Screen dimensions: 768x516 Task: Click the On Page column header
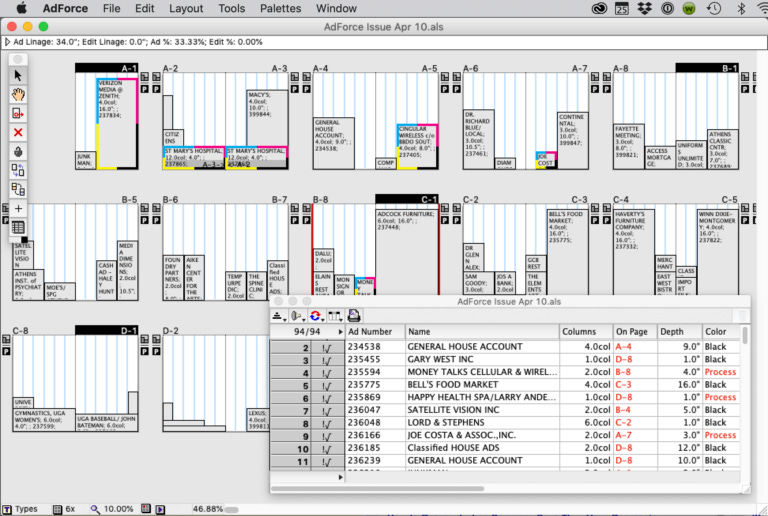635,332
